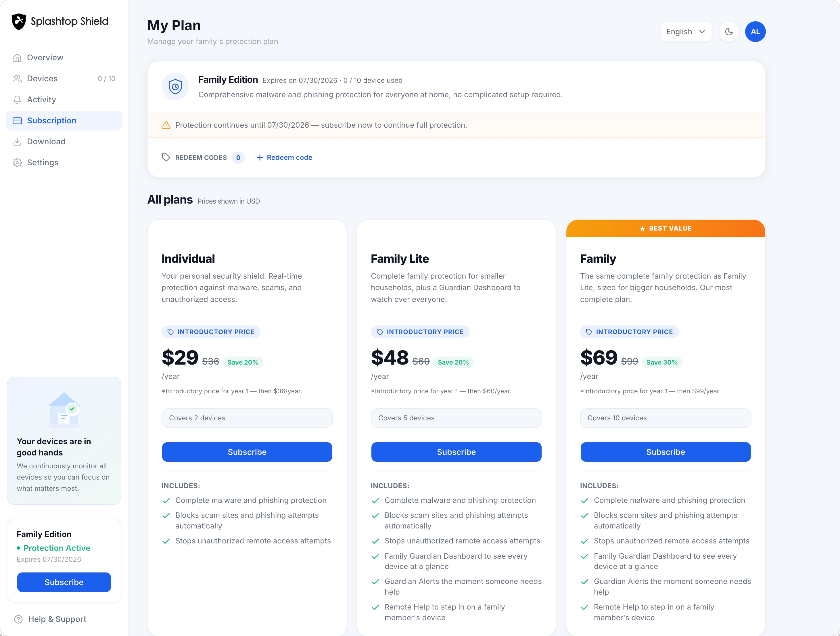Click the redeem codes tag icon
The width and height of the screenshot is (840, 636).
(x=166, y=158)
